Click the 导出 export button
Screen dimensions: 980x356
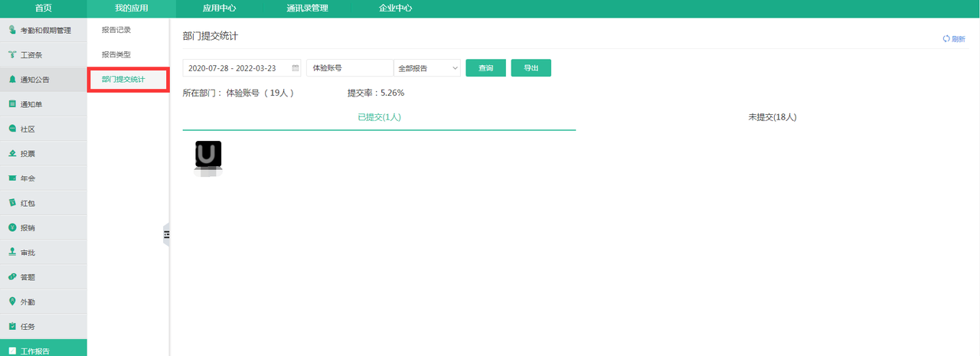tap(531, 68)
